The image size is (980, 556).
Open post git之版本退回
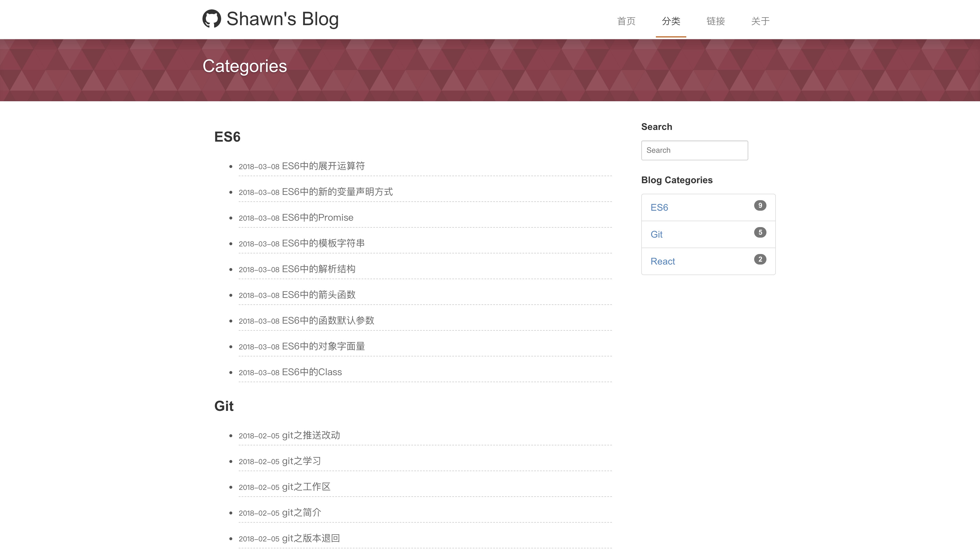[x=311, y=538]
